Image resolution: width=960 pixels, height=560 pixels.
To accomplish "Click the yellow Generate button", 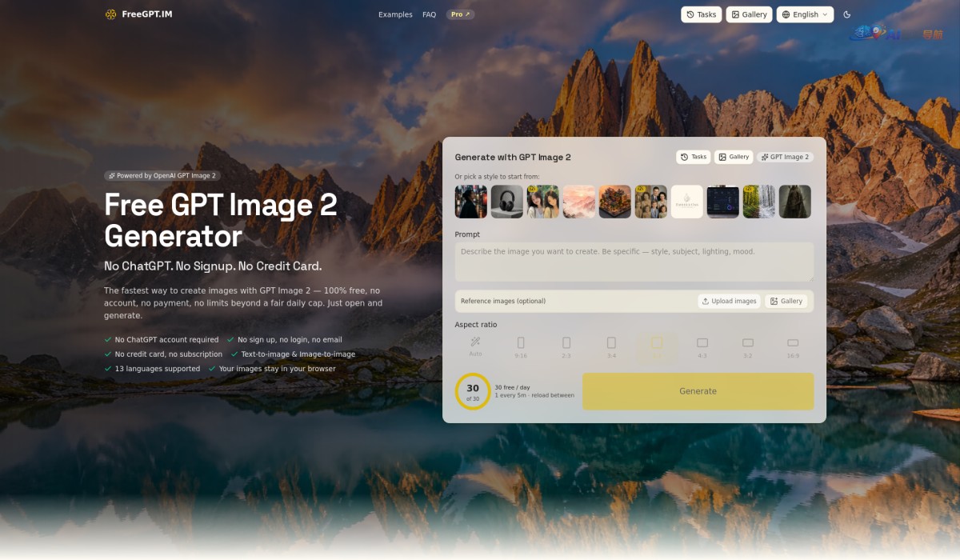I will pyautogui.click(x=698, y=391).
